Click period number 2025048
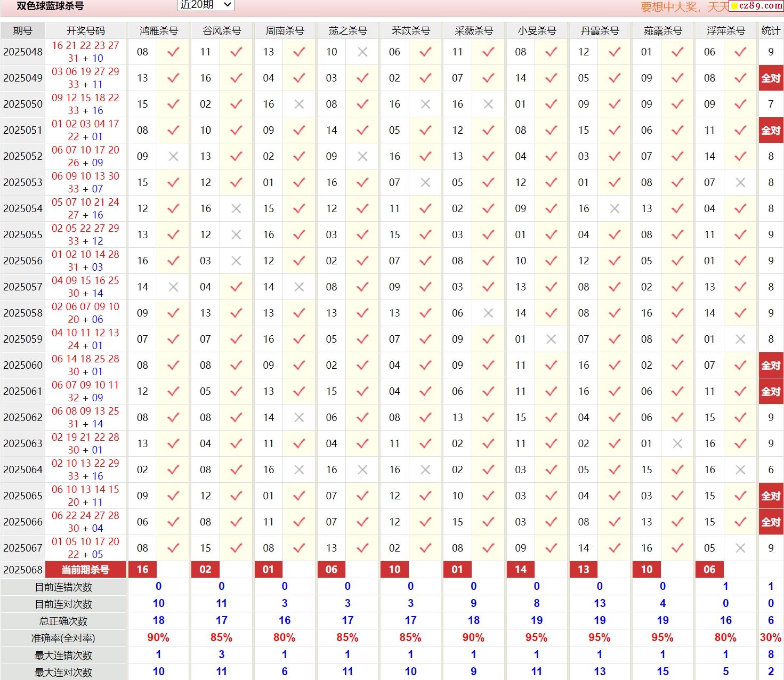 click(x=22, y=52)
